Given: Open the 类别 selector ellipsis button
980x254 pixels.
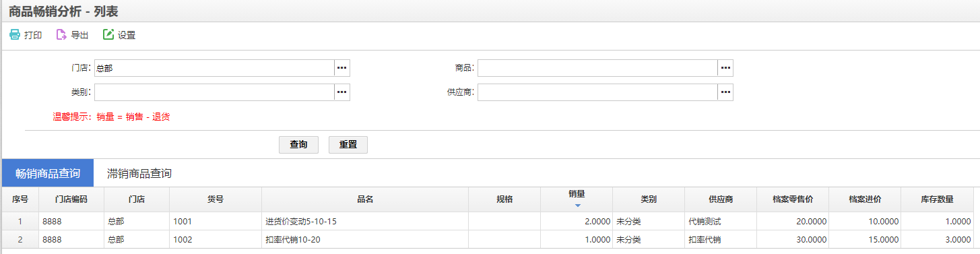Looking at the screenshot, I should 342,92.
